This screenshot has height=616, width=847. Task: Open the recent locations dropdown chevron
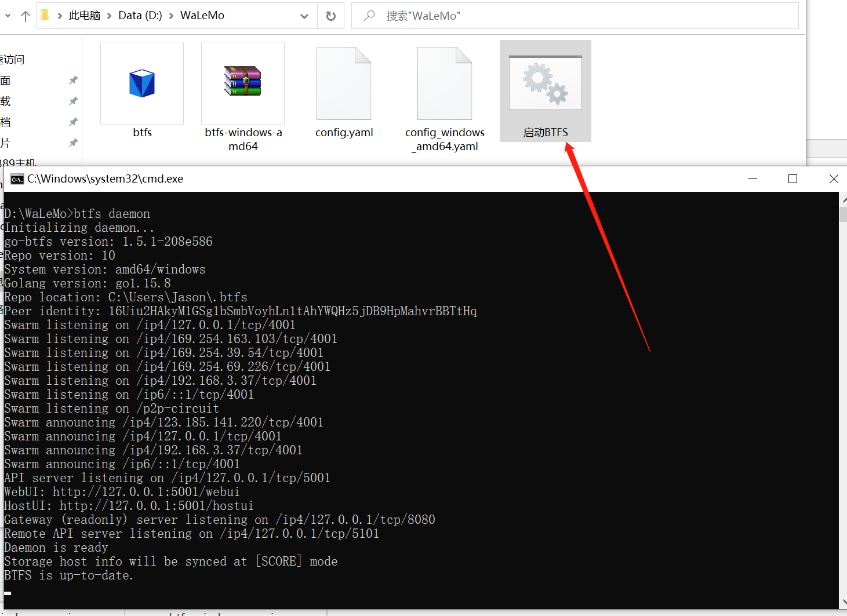8,16
